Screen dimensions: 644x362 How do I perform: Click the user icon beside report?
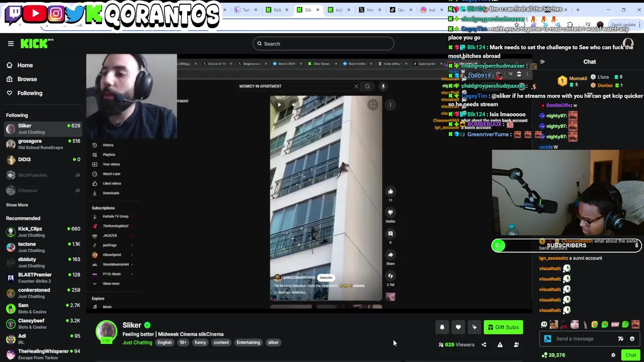coord(516,345)
